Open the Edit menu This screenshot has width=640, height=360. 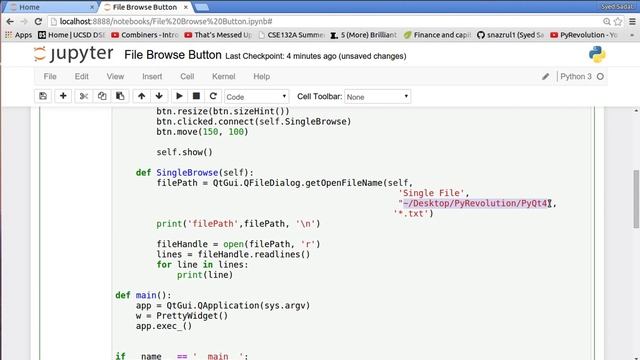tap(82, 76)
